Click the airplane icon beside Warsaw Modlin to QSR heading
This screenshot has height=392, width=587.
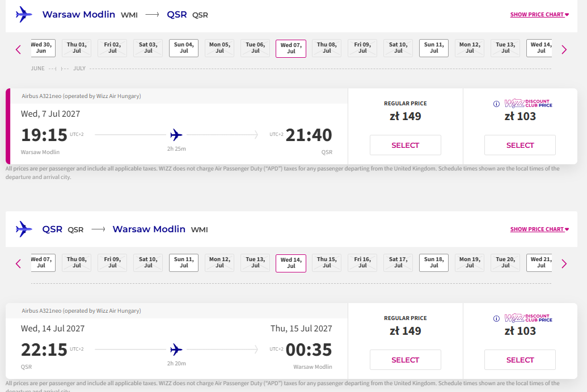24,15
